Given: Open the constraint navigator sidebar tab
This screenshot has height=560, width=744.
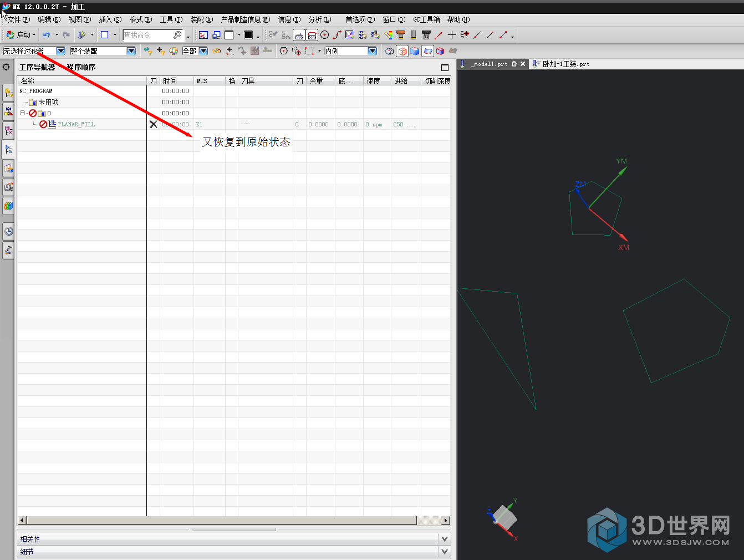Looking at the screenshot, I should (x=8, y=111).
